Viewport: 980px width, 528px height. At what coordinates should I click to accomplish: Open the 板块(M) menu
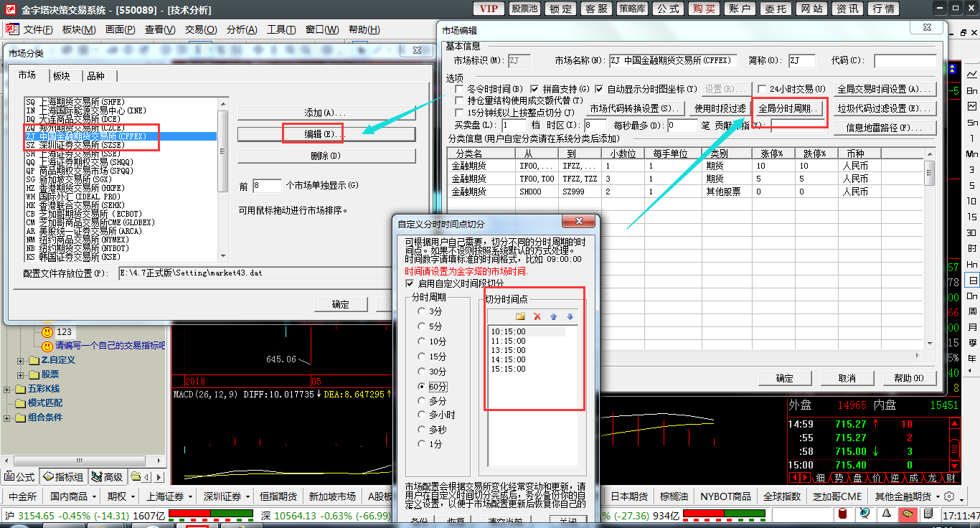79,29
